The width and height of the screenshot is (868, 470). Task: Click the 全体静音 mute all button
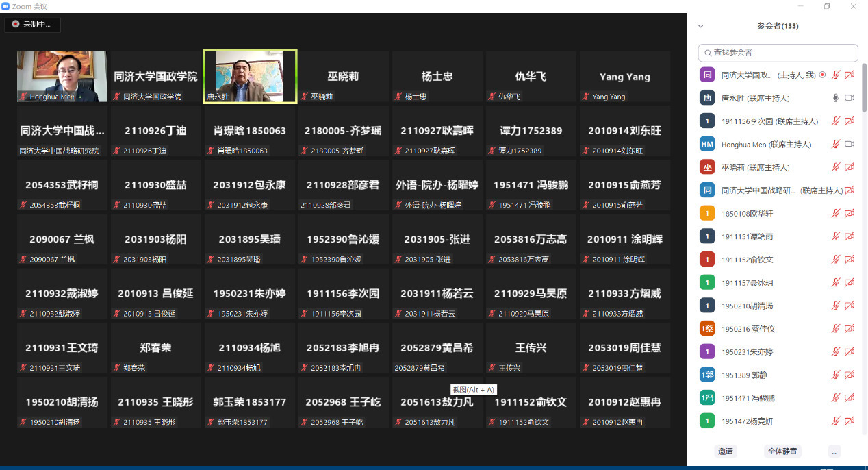tap(782, 452)
